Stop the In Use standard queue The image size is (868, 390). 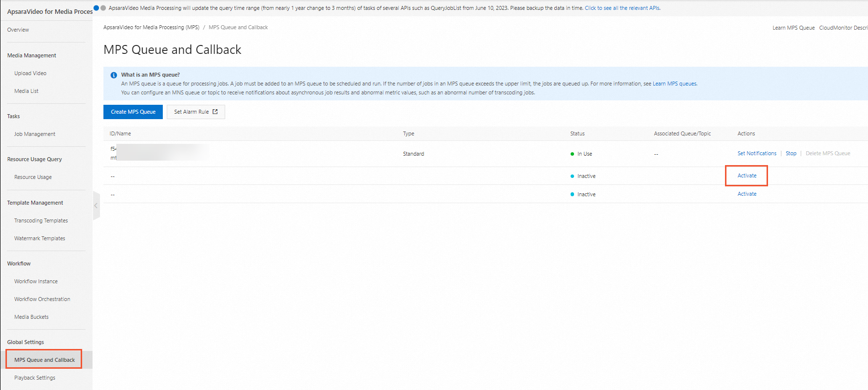(x=791, y=153)
